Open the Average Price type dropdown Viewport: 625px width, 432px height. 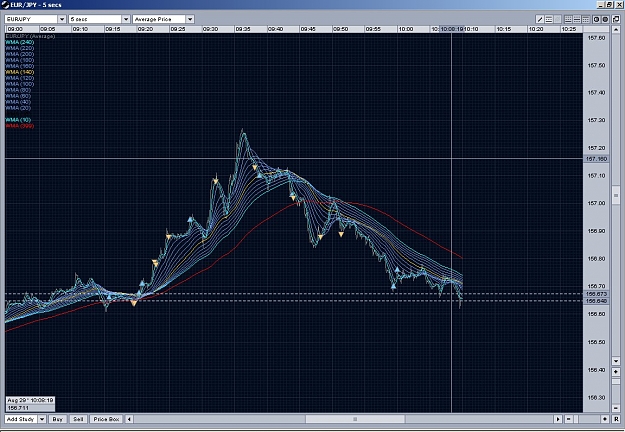point(190,19)
